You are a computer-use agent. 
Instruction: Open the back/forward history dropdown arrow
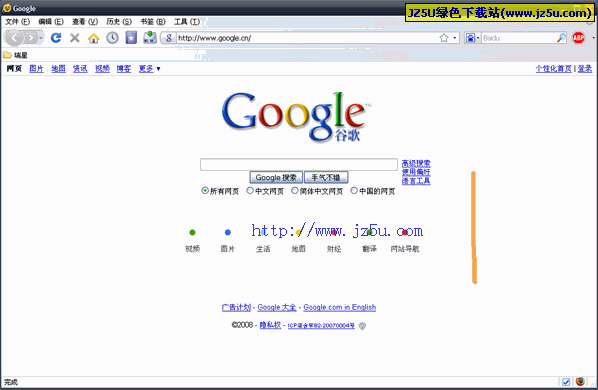coord(41,38)
